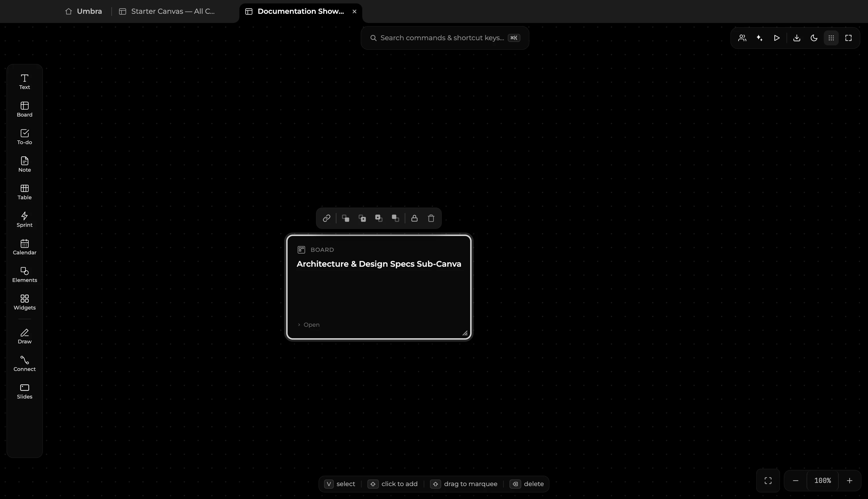Insert a Table element
868x499 pixels.
point(24,192)
